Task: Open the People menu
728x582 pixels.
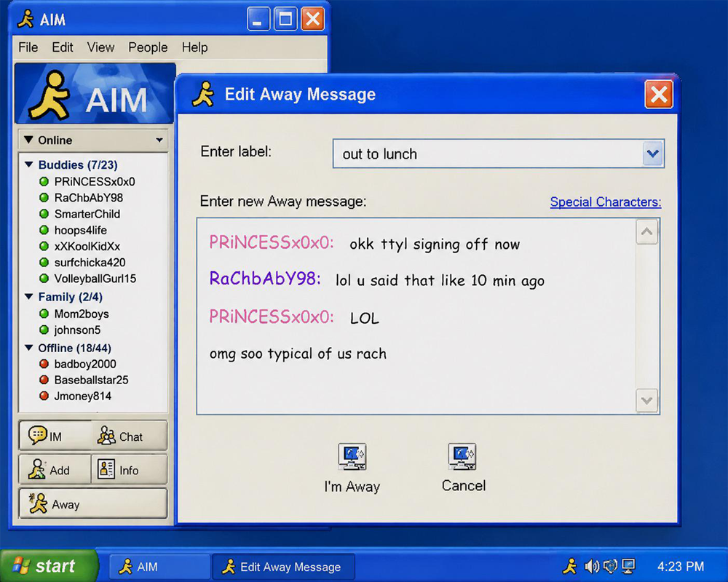Action: (148, 47)
